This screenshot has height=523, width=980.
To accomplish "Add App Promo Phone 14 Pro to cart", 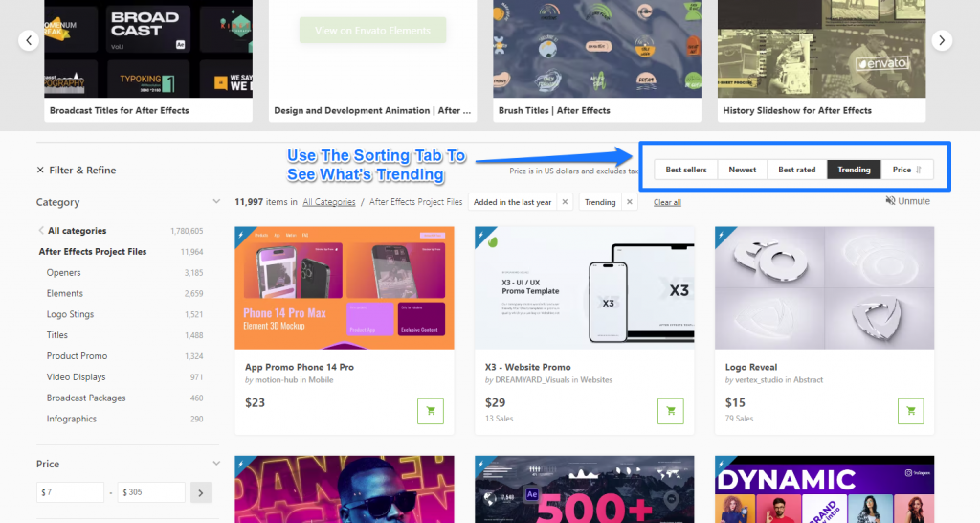I will (x=431, y=411).
